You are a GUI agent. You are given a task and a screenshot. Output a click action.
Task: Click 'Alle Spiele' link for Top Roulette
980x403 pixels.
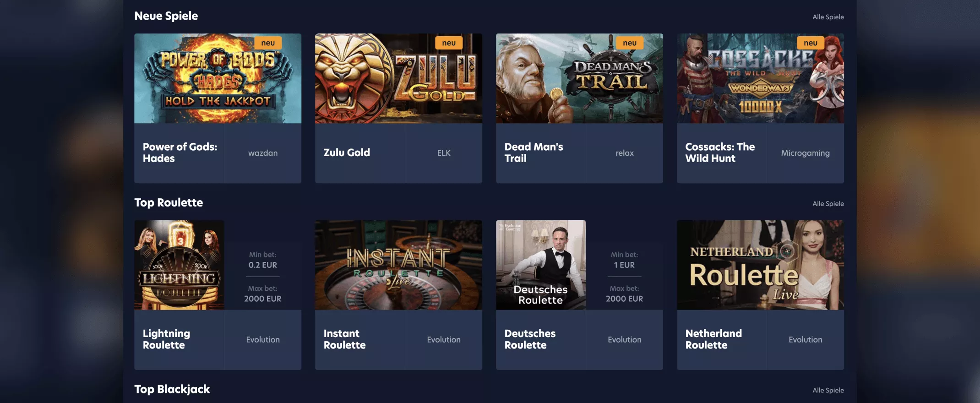(828, 204)
